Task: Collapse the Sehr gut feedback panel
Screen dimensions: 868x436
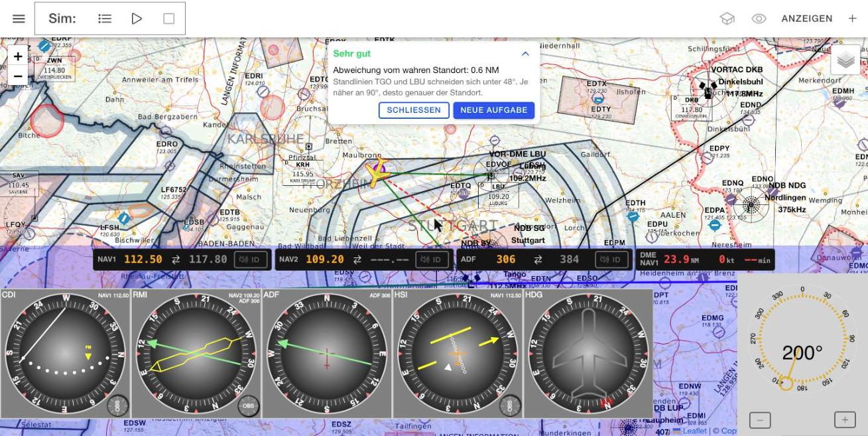Action: point(525,54)
